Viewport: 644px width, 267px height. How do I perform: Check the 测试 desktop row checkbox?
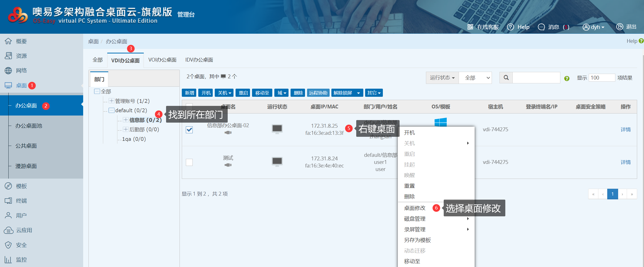[x=189, y=162]
